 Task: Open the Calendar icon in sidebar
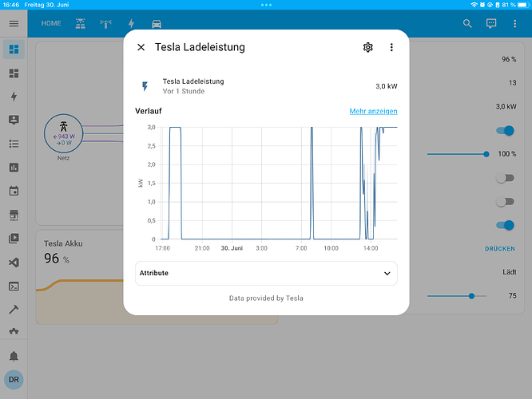tap(14, 191)
